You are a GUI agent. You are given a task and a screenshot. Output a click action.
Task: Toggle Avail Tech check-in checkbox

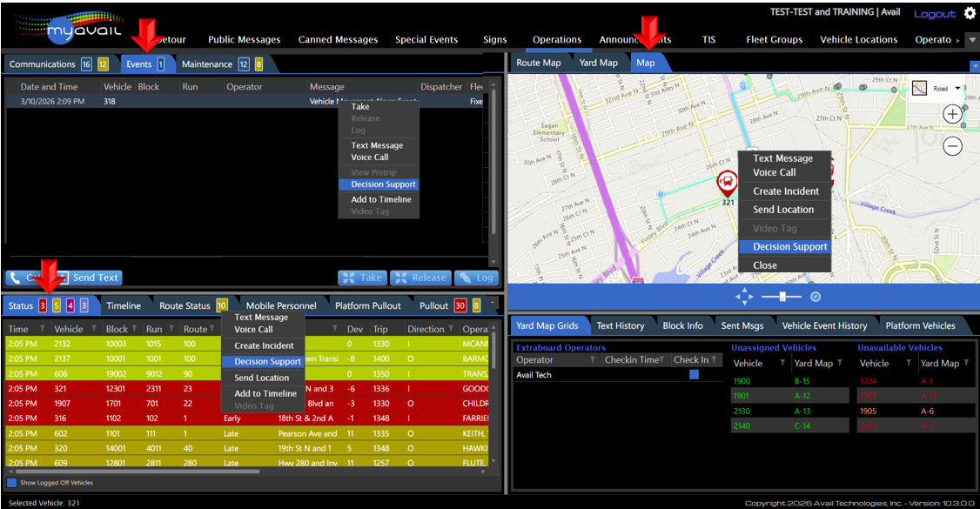694,375
